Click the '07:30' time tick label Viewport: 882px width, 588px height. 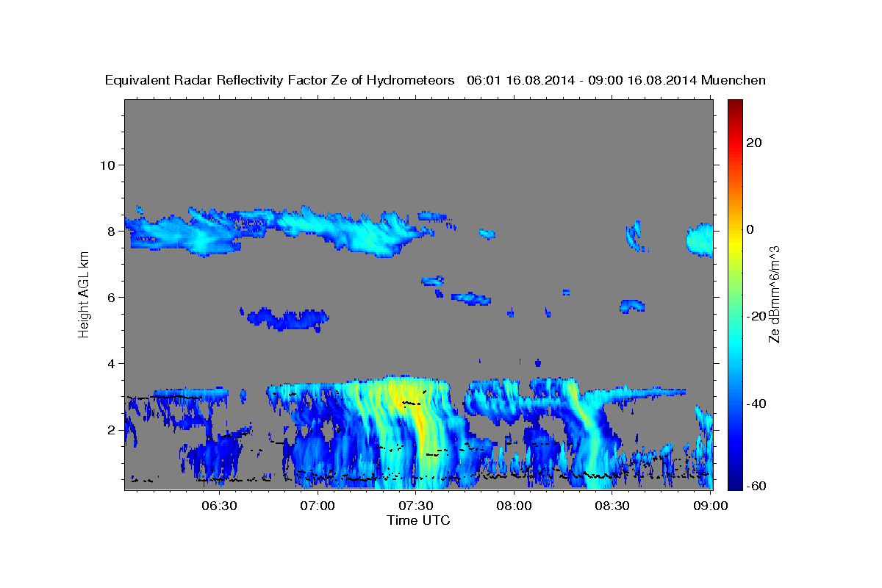coord(416,506)
